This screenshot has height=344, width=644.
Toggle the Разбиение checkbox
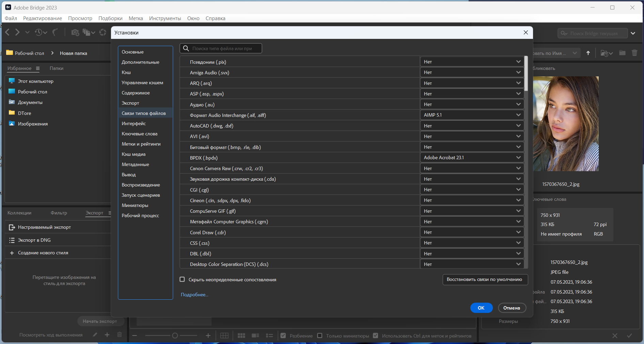283,335
